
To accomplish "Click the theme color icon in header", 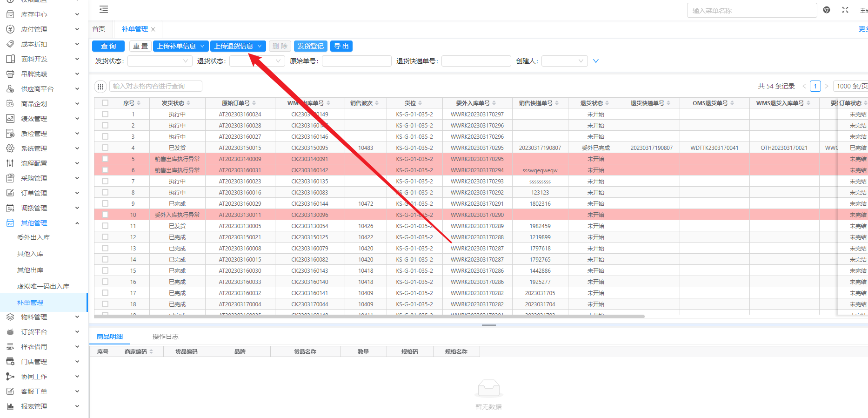I will point(827,10).
